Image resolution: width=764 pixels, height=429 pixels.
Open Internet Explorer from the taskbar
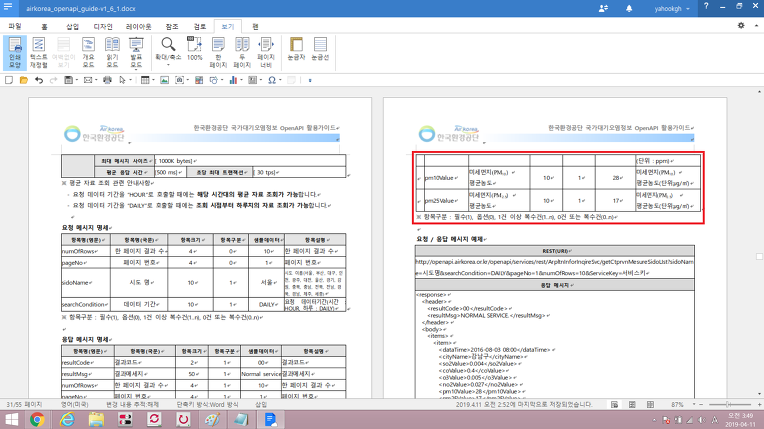pyautogui.click(x=67, y=419)
